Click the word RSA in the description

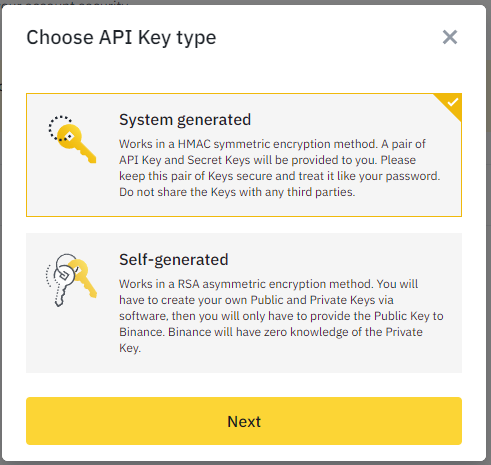(x=189, y=284)
